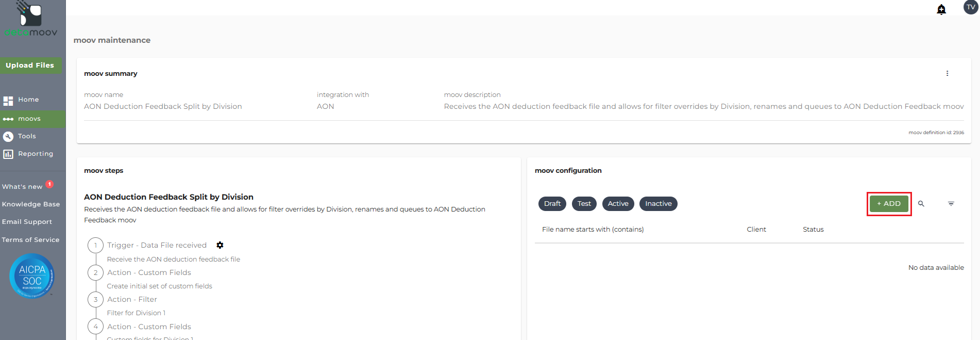Click the moovs dots icon
Screen dimensions: 980x340
pos(8,119)
